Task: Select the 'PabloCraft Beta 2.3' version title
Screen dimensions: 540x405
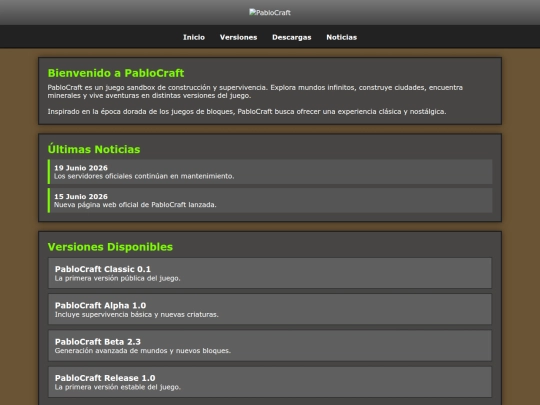Action: click(x=98, y=342)
